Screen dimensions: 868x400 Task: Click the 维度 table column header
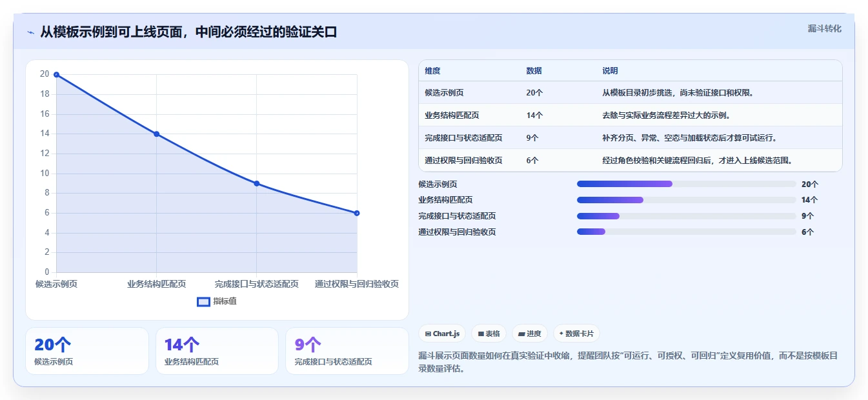tap(432, 71)
